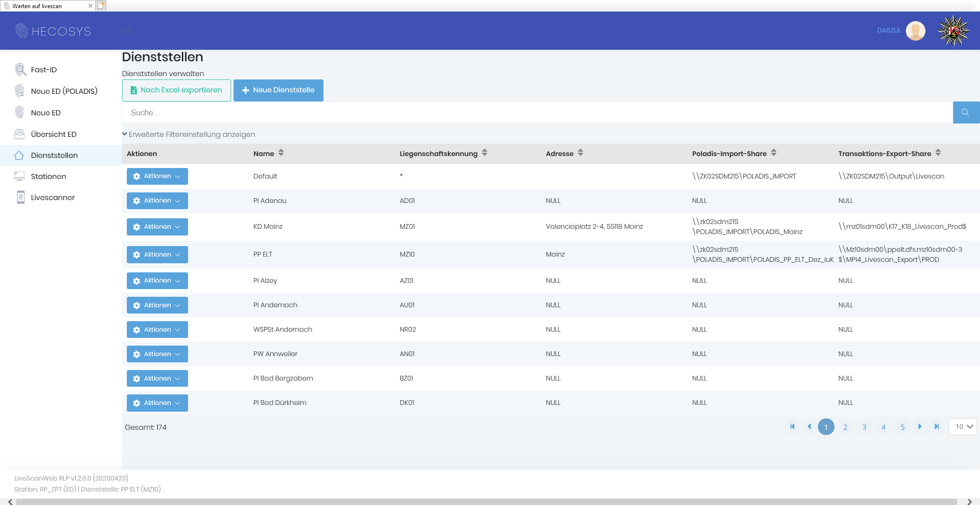
Task: Click Neue Dienststelle button
Action: 278,90
